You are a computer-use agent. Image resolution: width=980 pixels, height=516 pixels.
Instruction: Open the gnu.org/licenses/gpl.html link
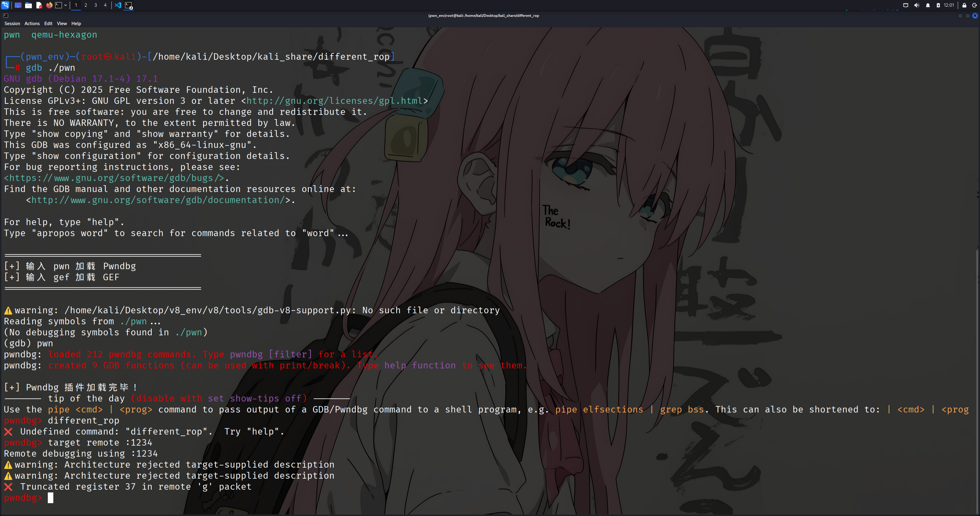(x=334, y=101)
